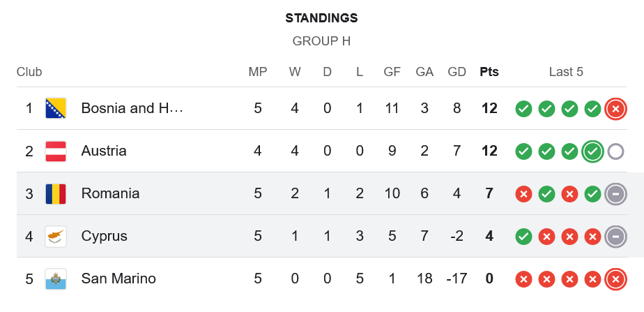Click the Austria flag icon
Viewport: 644px width, 312px height.
tap(56, 151)
